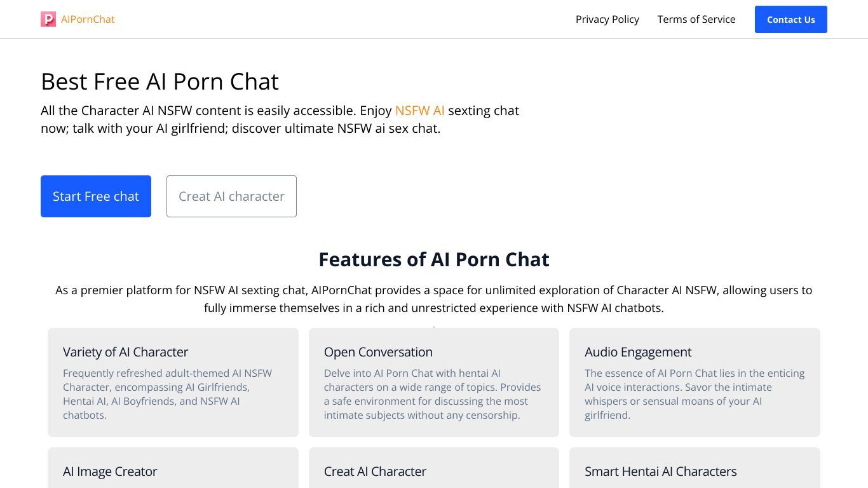This screenshot has height=488, width=868.
Task: Click the Open Conversation description paragraph
Action: coord(433,394)
